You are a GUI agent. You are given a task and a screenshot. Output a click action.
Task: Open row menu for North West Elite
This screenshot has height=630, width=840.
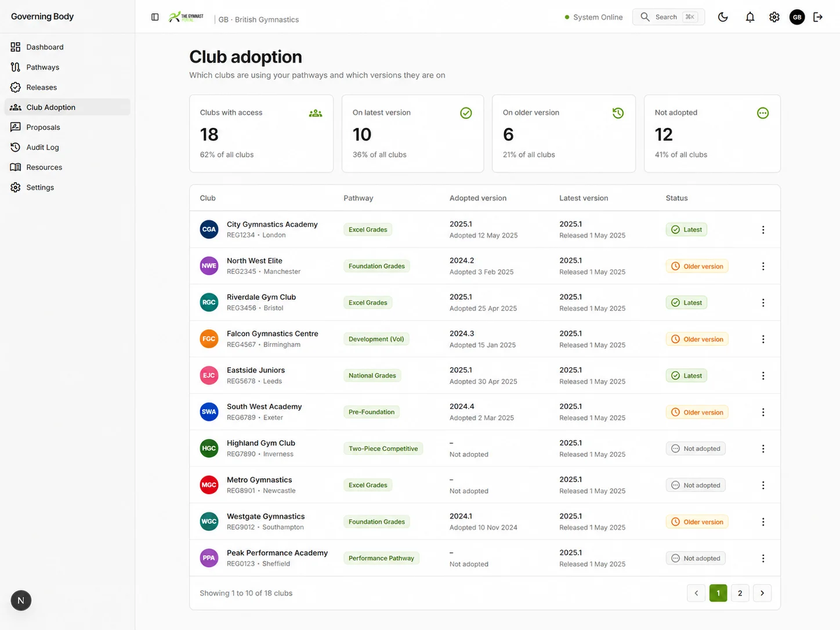(x=763, y=266)
